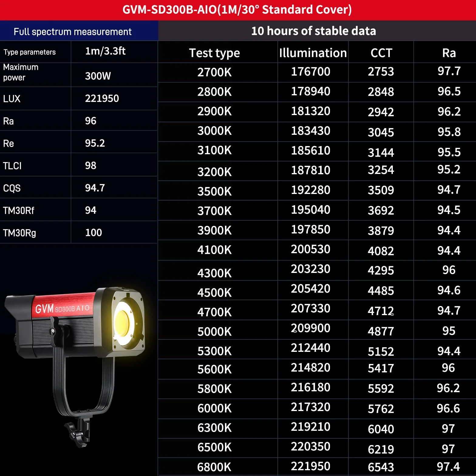
Task: Click the 3100K test type cell
Action: click(x=214, y=150)
